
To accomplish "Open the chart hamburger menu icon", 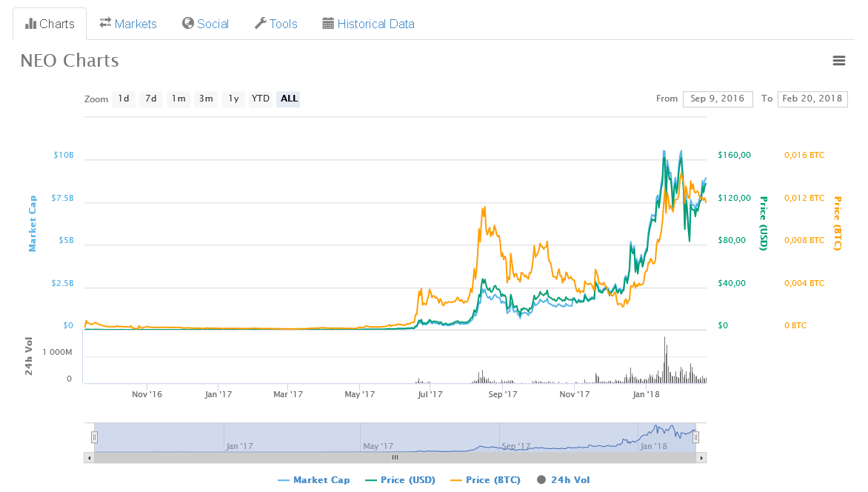I will pos(838,61).
